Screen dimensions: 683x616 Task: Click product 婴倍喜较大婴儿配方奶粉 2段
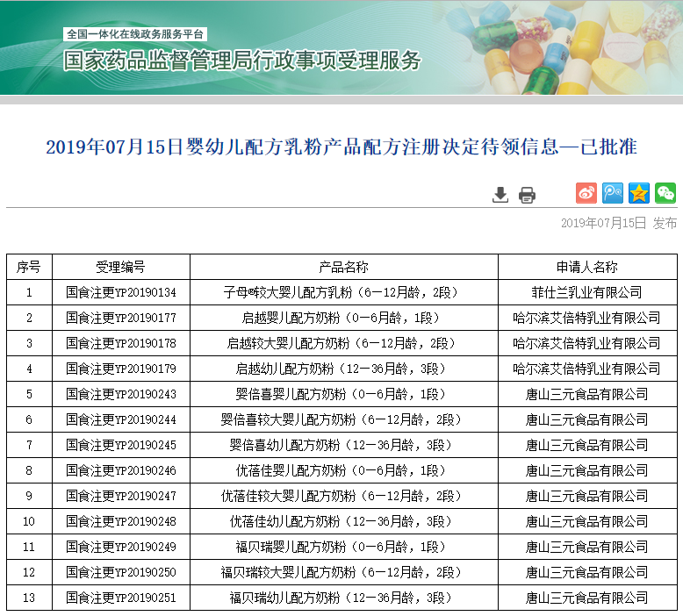[344, 419]
